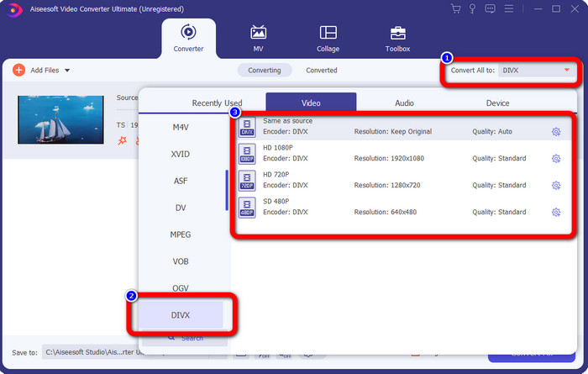588x374 pixels.
Task: Open settings gear for Same as source
Action: tap(556, 132)
